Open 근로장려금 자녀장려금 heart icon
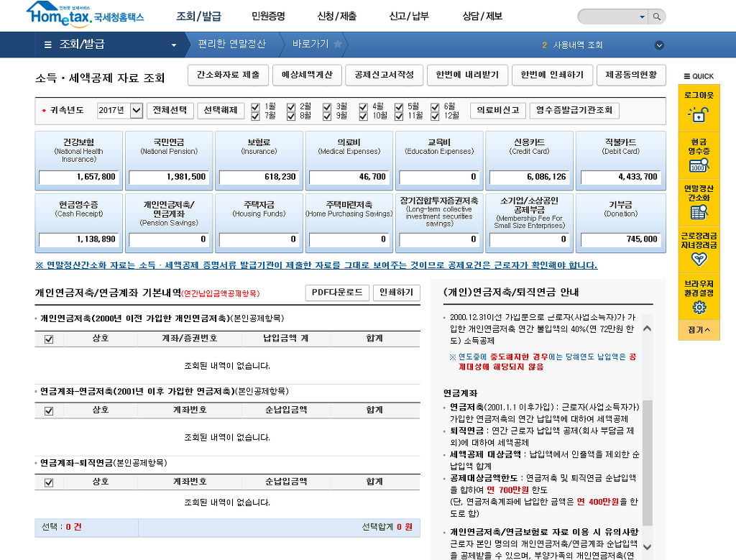The height and width of the screenshot is (560, 736). coord(699,259)
